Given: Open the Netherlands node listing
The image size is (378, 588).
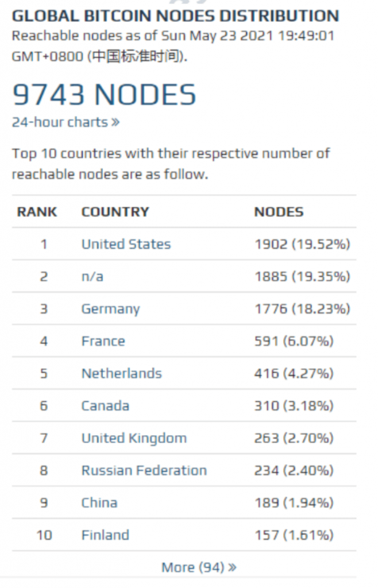Looking at the screenshot, I should pos(121,373).
